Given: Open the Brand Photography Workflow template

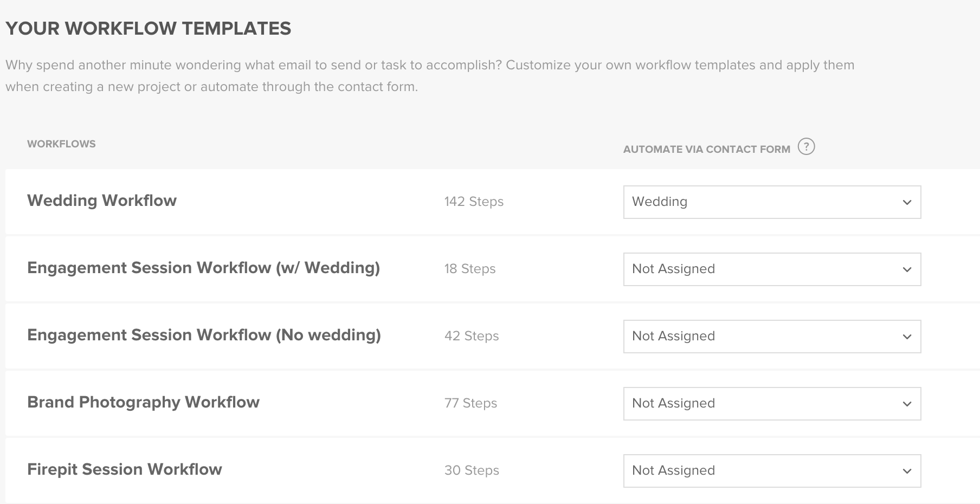Looking at the screenshot, I should [x=143, y=402].
